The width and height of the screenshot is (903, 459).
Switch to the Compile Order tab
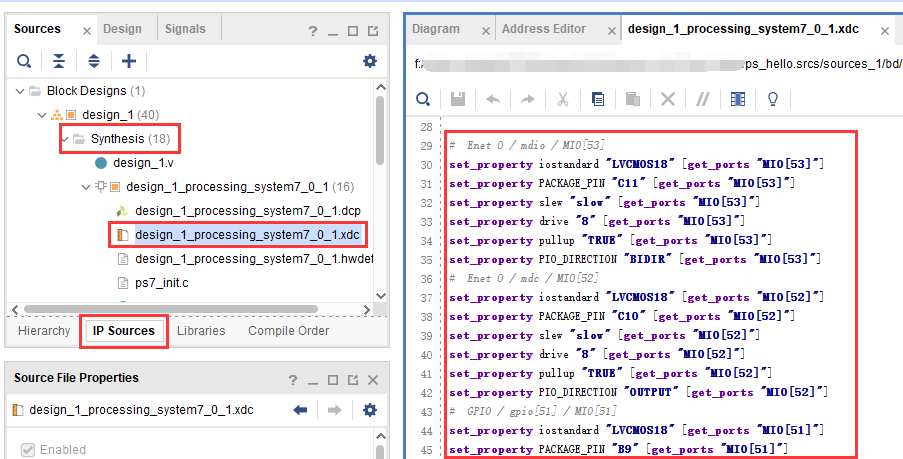click(289, 331)
